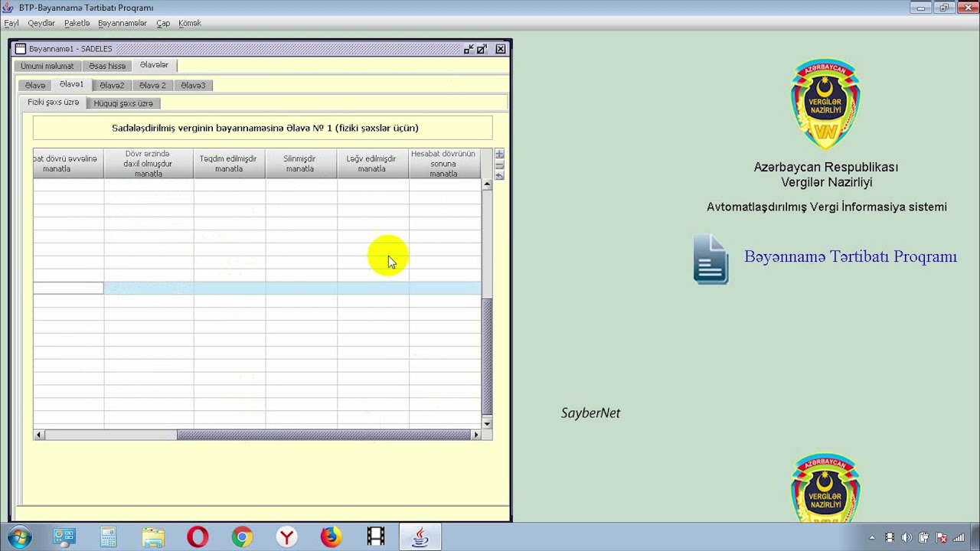This screenshot has height=551, width=980.
Task: Switch to the Əsas hissə tab
Action: coord(107,66)
